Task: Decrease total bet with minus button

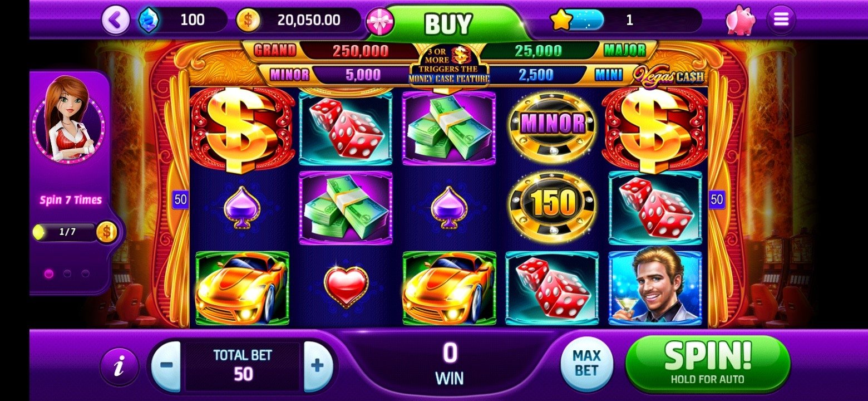Action: tap(166, 366)
